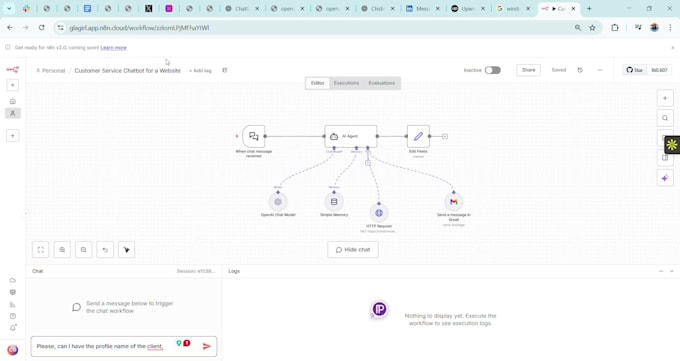Click the green floating extension widget
The image size is (680, 361).
672,145
